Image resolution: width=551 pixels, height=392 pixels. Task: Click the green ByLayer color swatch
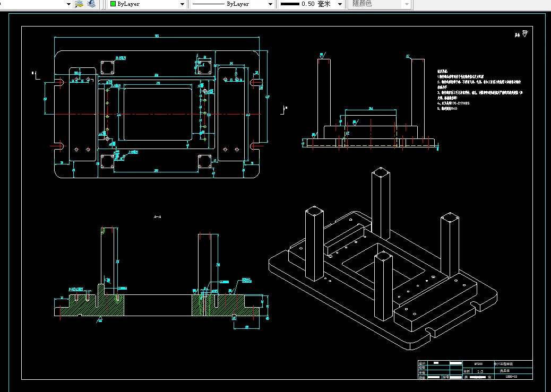pos(113,4)
